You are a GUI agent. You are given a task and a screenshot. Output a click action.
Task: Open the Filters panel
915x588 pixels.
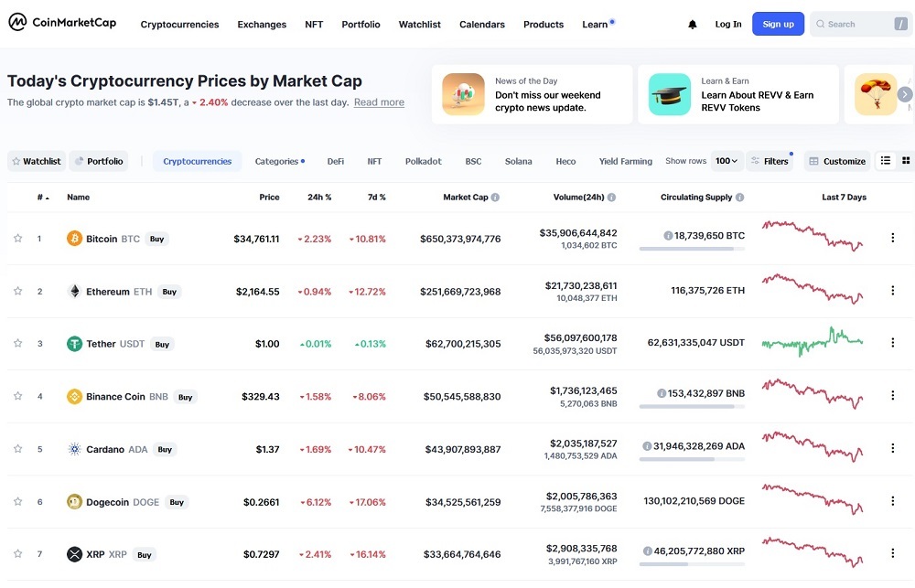pyautogui.click(x=770, y=161)
